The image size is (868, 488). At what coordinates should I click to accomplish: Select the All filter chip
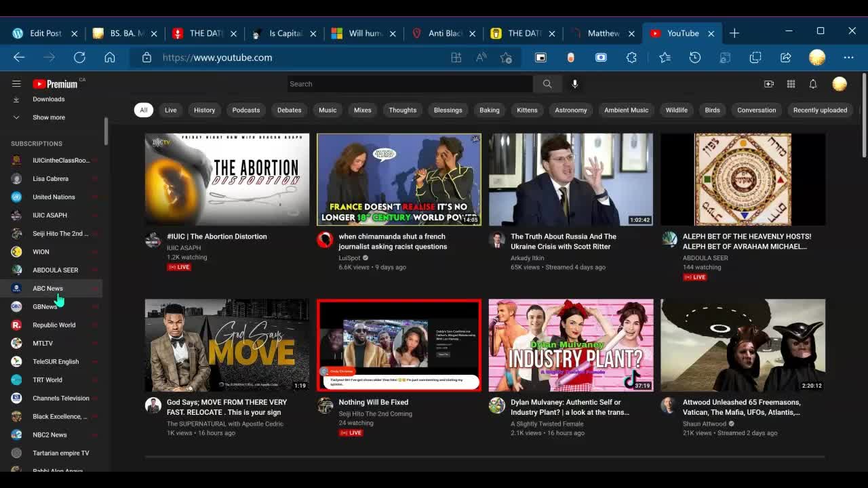click(143, 110)
